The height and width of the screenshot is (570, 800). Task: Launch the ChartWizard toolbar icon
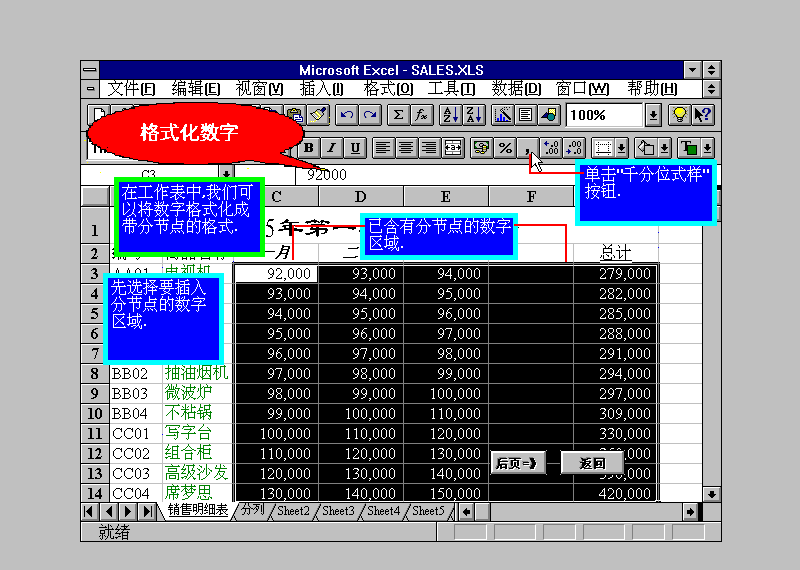coord(502,115)
